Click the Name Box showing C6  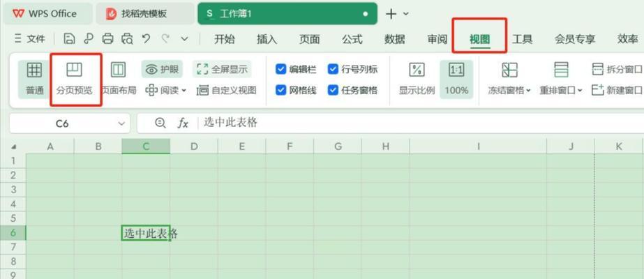62,123
